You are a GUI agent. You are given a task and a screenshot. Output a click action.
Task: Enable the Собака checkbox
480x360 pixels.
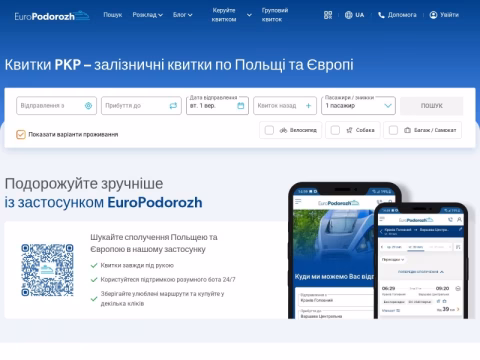point(335,130)
